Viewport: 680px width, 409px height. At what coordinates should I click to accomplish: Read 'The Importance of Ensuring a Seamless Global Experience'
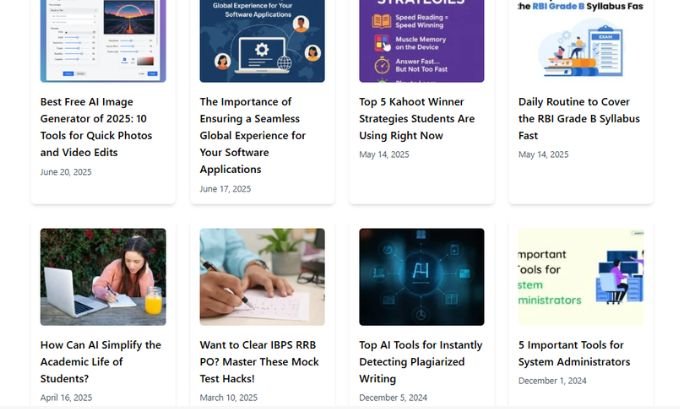tap(253, 135)
